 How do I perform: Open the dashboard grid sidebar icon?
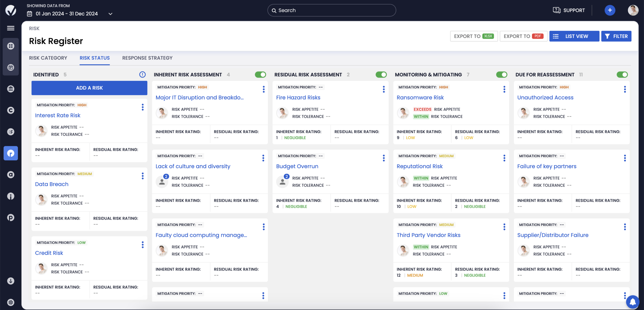11,46
